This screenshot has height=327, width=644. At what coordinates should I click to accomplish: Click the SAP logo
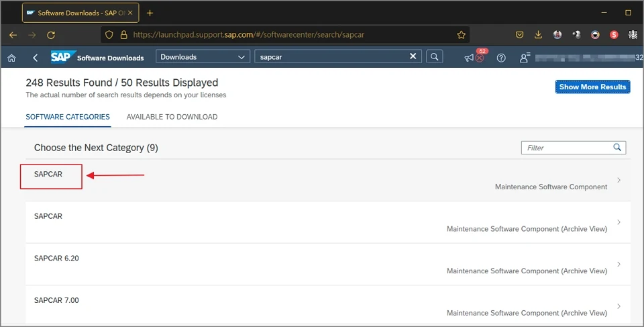[63, 57]
